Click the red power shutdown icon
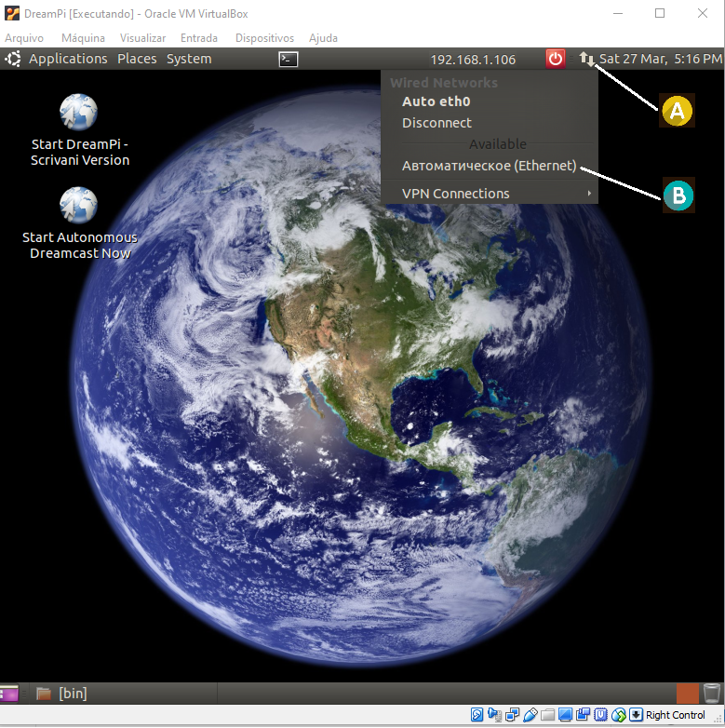 pos(556,59)
